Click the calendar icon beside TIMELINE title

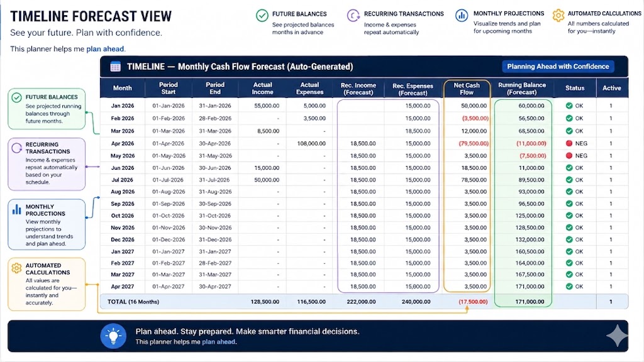point(116,67)
